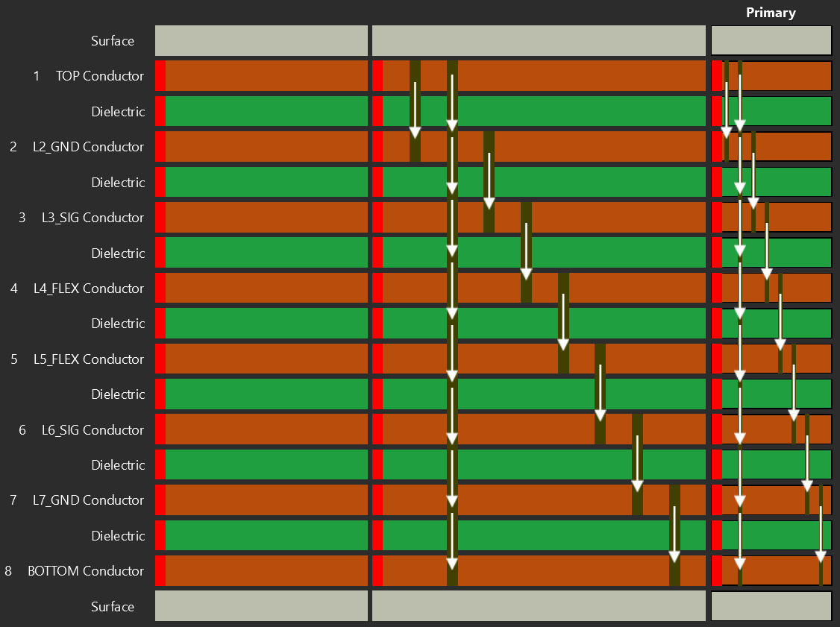The width and height of the screenshot is (840, 627).
Task: Click layer number 4 beside L4_FLEX
Action: [x=14, y=288]
